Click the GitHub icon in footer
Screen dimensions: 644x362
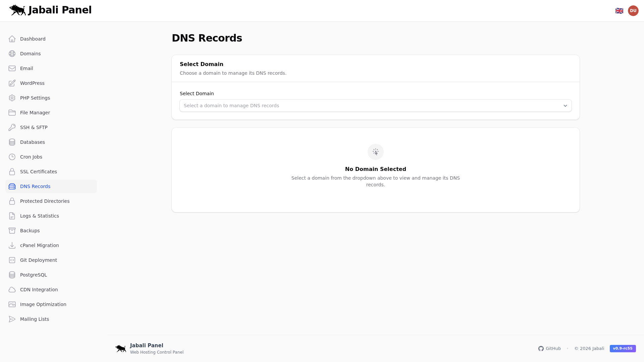tap(541, 348)
